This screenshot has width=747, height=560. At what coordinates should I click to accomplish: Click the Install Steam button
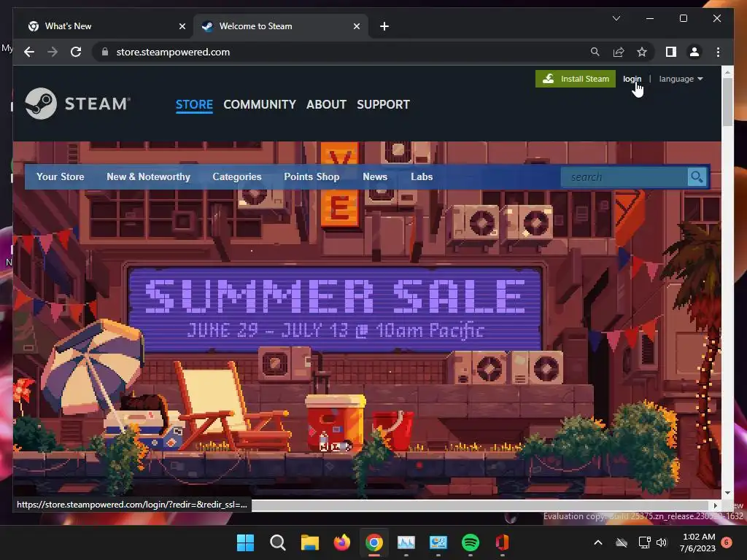(x=576, y=79)
